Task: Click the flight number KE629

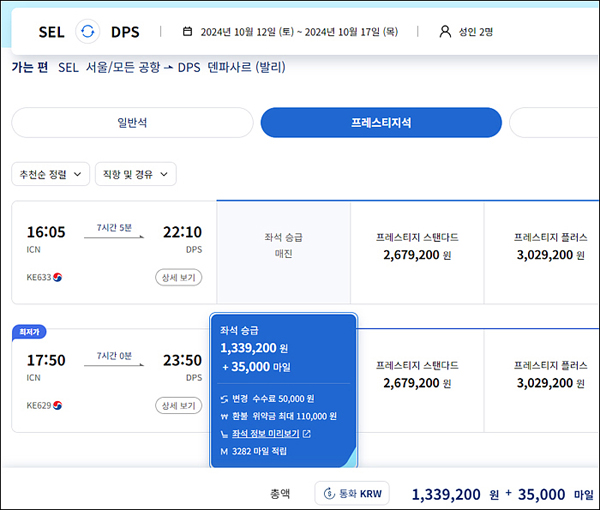Action: coord(39,405)
